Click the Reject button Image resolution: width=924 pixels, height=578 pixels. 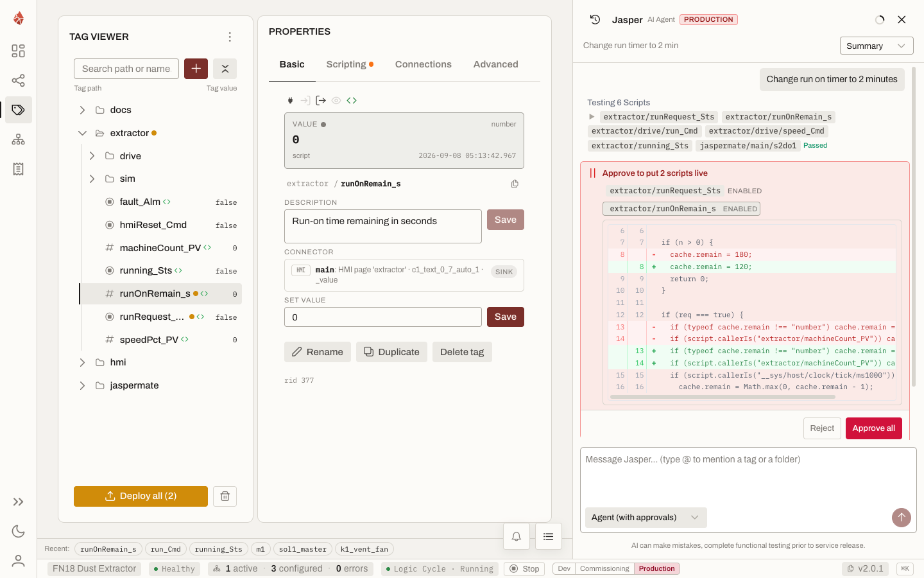pos(822,428)
